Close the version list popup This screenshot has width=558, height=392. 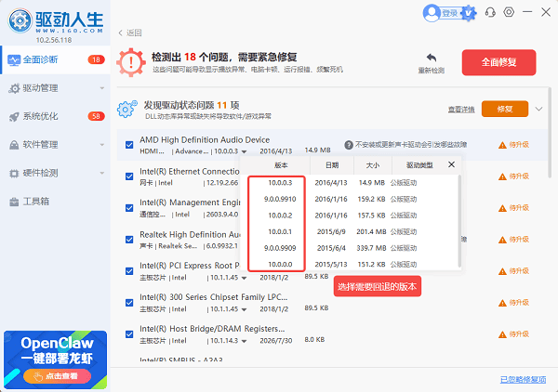pos(451,164)
